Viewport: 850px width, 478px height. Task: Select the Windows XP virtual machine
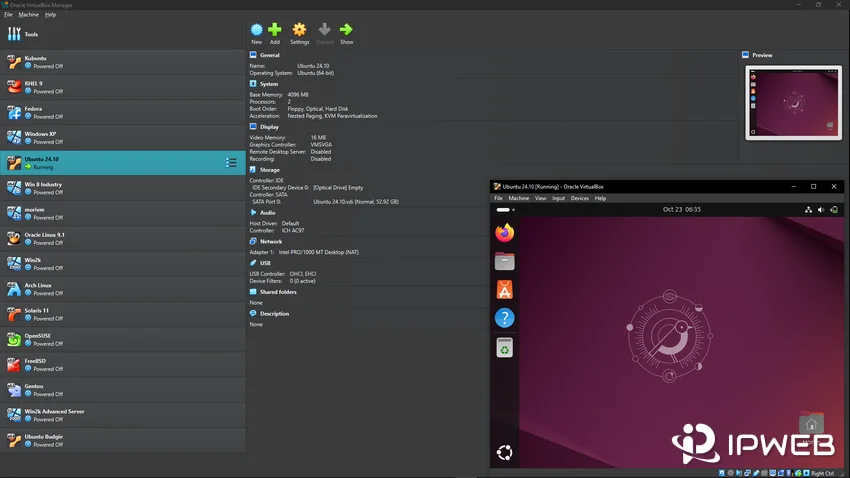pos(123,138)
